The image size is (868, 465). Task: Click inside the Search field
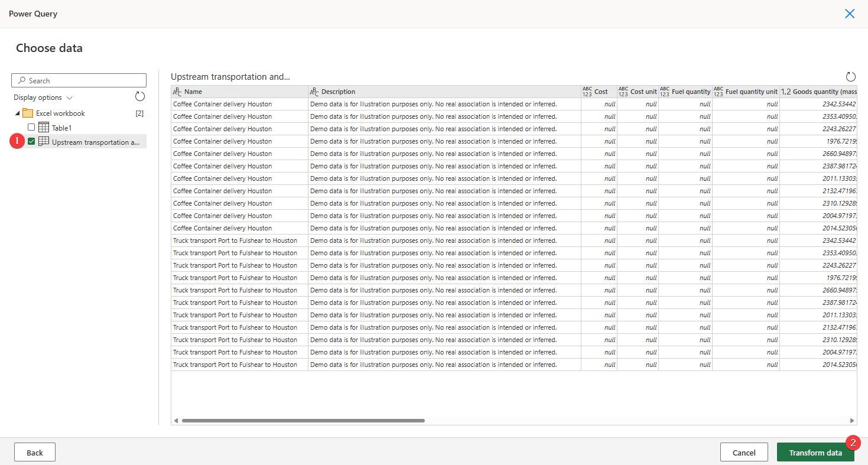pos(79,80)
